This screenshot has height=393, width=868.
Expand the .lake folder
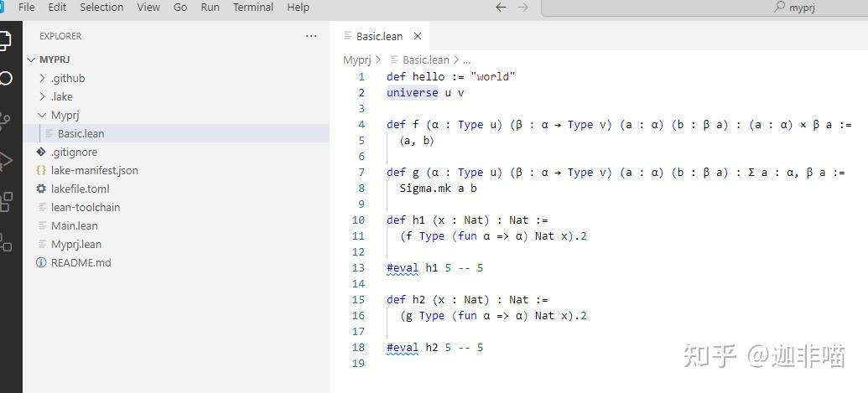pyautogui.click(x=42, y=96)
